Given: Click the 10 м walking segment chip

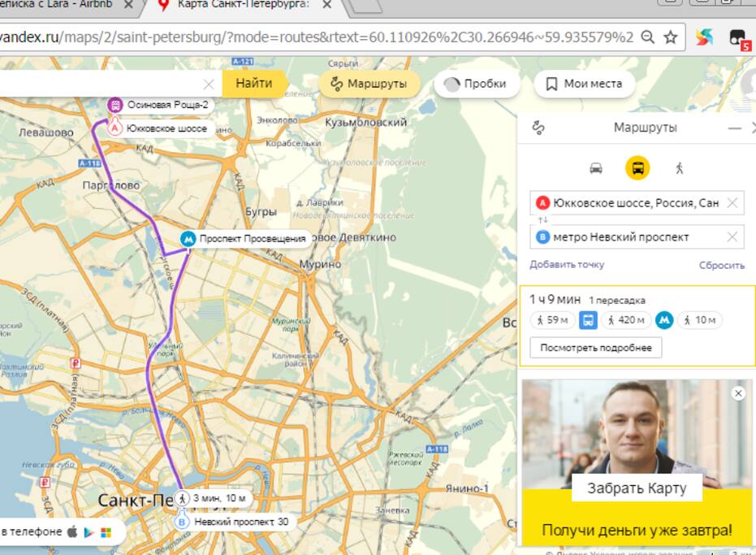Looking at the screenshot, I should pos(700,320).
